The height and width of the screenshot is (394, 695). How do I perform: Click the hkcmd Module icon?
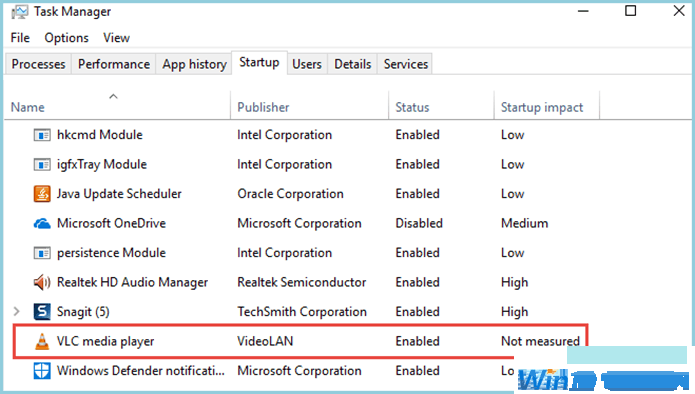(42, 135)
